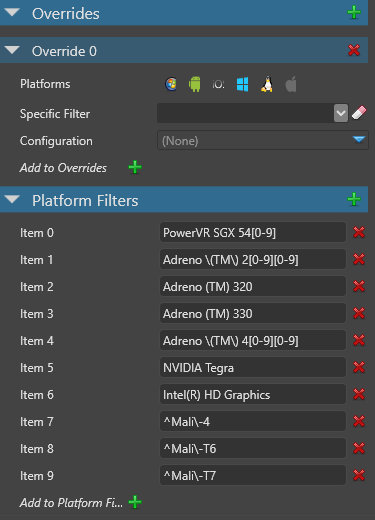Toggle the Windows platform icon

242,84
